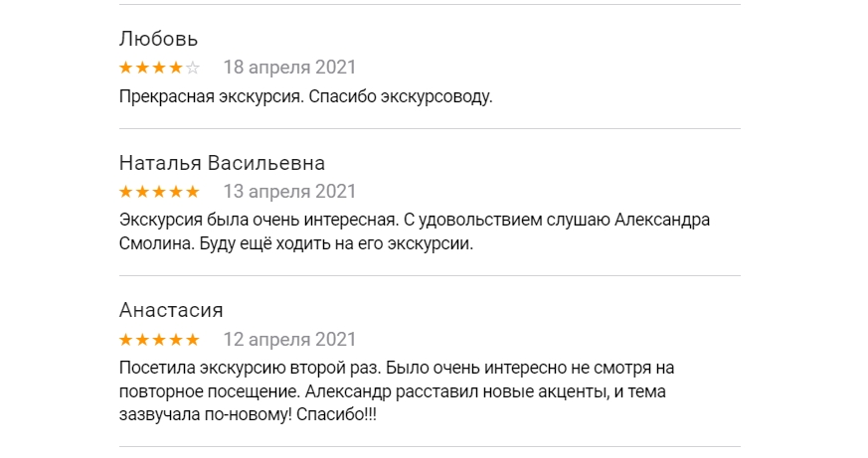Screen dimensions: 868x458
Task: Select the reviewer name Анастасия
Action: (171, 310)
